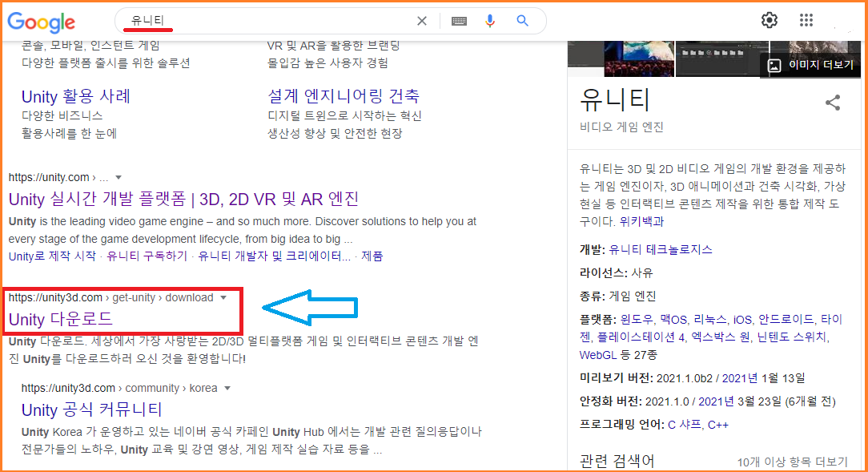Click the 종류: 게임 엔진 entry
Viewport: 868px width, 472px height.
618,296
